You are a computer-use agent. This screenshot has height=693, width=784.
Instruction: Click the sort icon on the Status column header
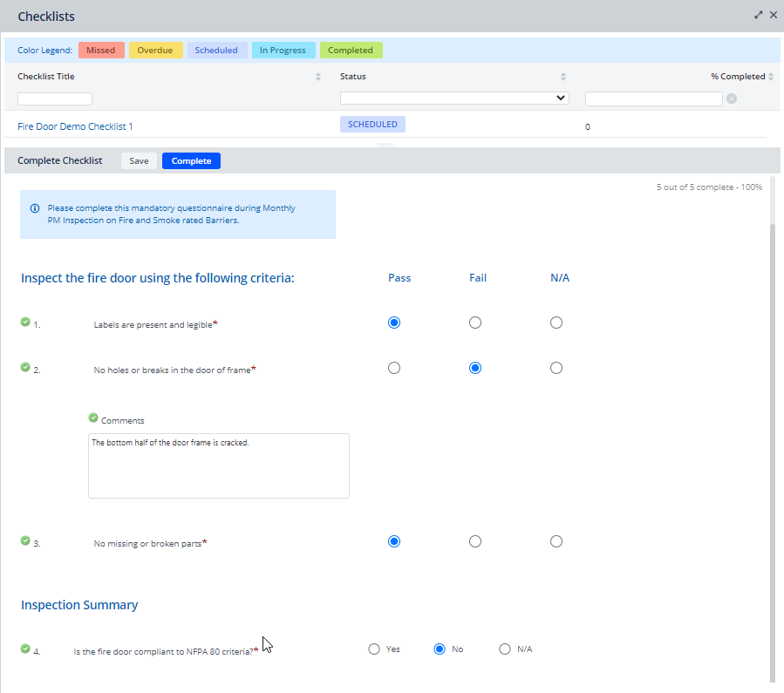point(563,77)
